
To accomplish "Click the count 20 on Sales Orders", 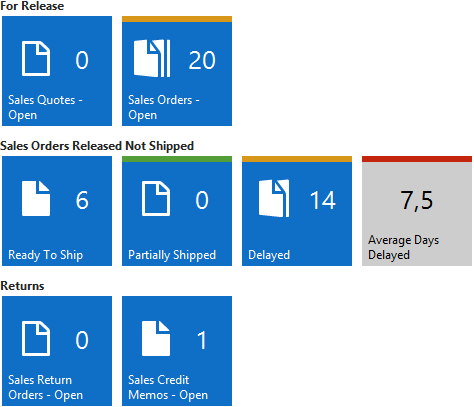I will point(202,60).
